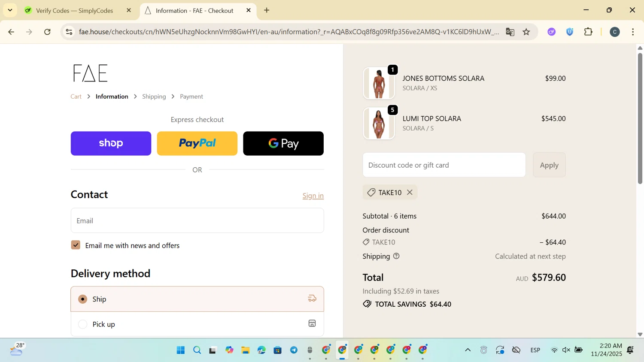Open the Windows Start menu
644x362 pixels.
pyautogui.click(x=180, y=350)
